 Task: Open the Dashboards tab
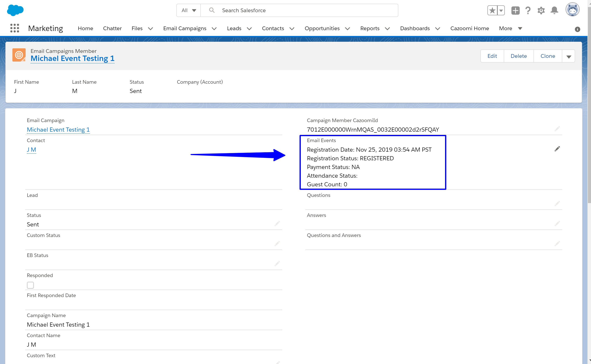(415, 29)
